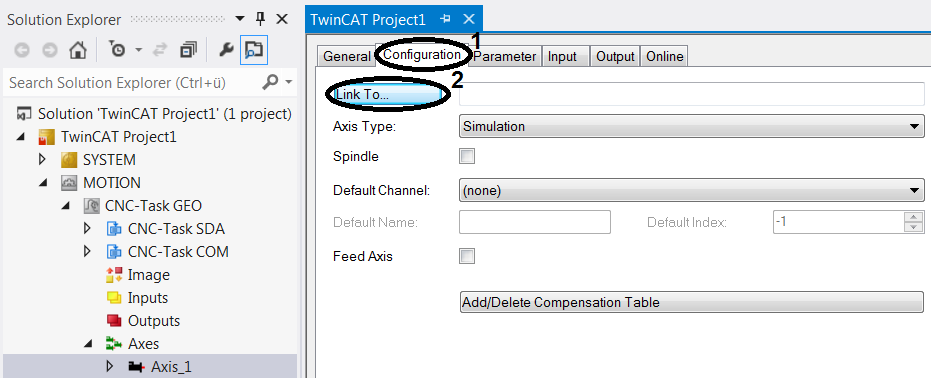Image resolution: width=931 pixels, height=378 pixels.
Task: Click the search magnifier icon in Solution Explorer
Action: pos(270,82)
